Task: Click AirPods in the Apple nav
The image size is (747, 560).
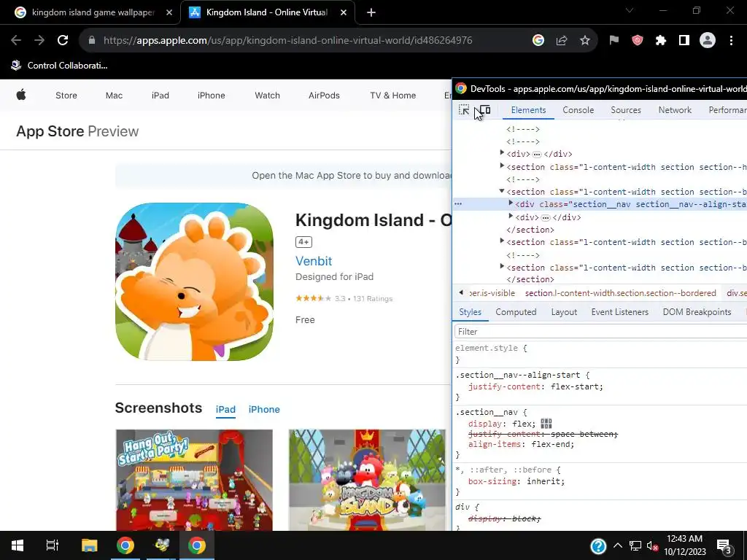Action: 324,96
